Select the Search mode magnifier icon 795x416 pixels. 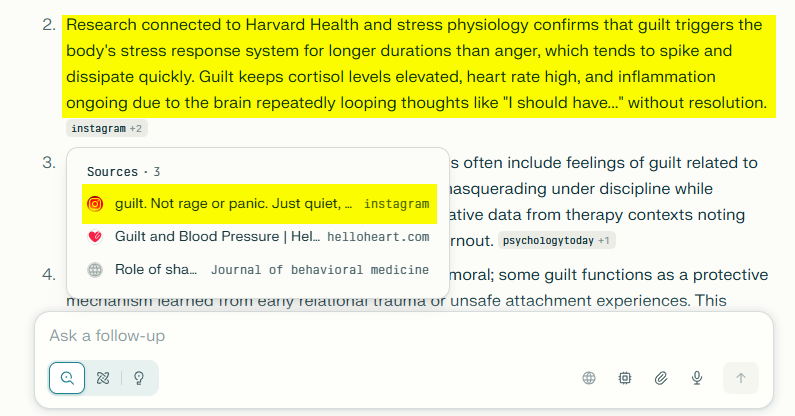pos(67,378)
